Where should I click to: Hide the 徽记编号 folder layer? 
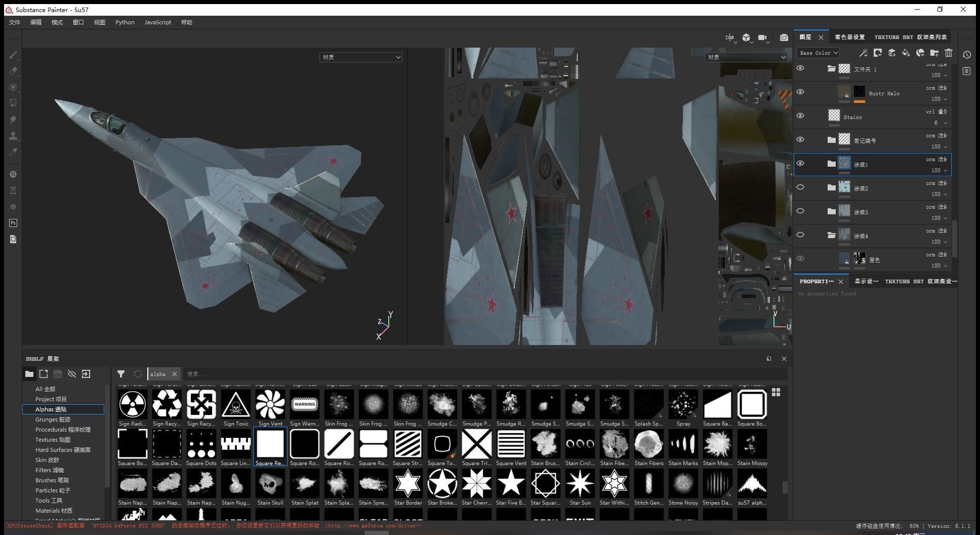point(800,139)
